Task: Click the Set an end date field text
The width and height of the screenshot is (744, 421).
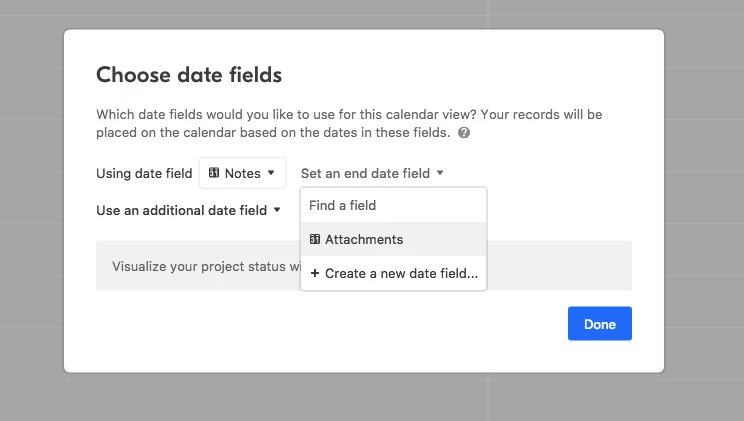Action: [x=365, y=173]
